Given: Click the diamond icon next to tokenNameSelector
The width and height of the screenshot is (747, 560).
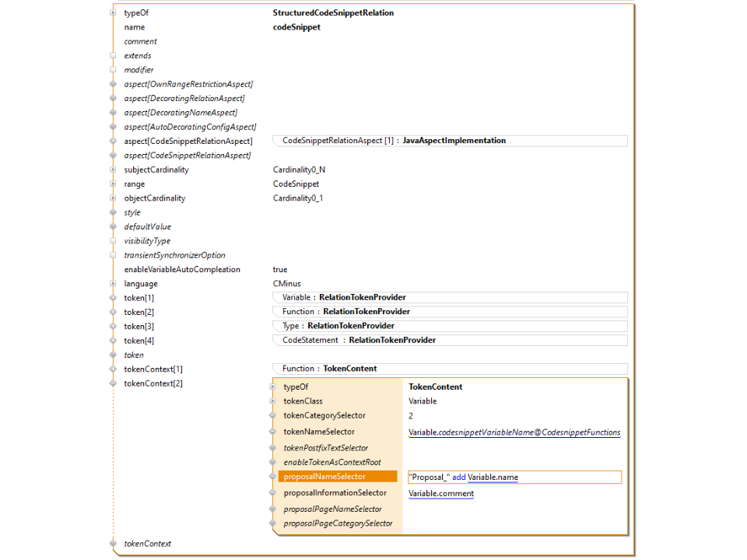Looking at the screenshot, I should click(272, 432).
